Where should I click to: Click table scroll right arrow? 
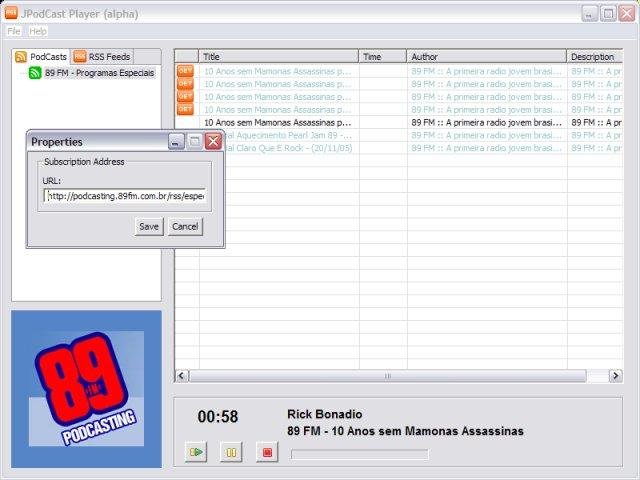(x=616, y=376)
